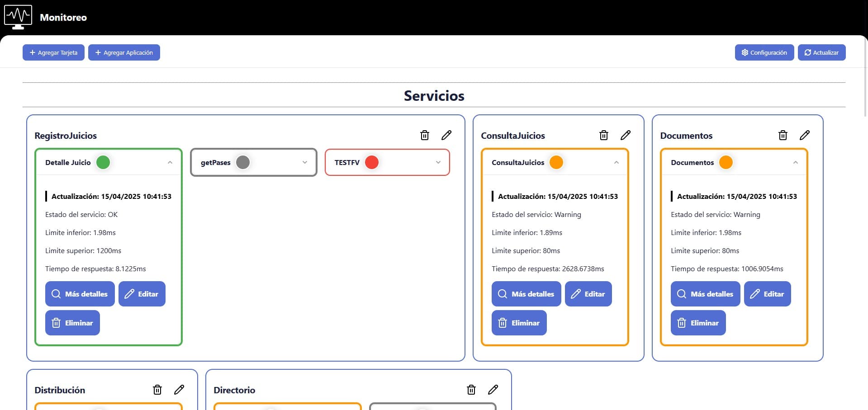
Task: Collapse the ConsultaJuicios panel with its chevron
Action: pos(617,162)
